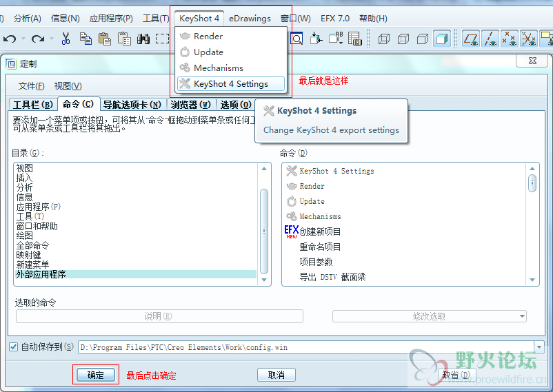The image size is (553, 392).
Task: Click the EFX NEW 创建新项目 icon
Action: point(291,231)
